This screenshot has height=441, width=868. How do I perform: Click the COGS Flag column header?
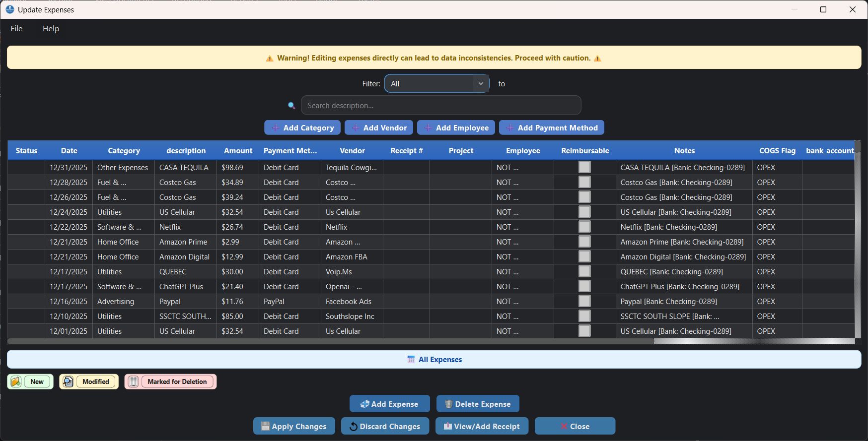(777, 150)
